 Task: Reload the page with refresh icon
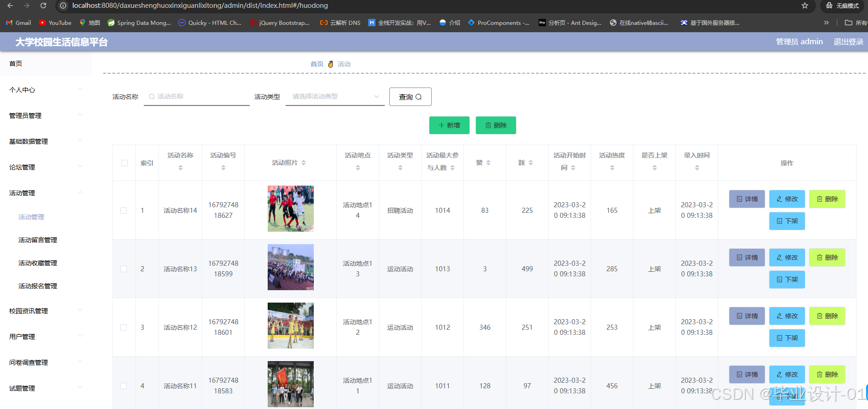tap(43, 6)
